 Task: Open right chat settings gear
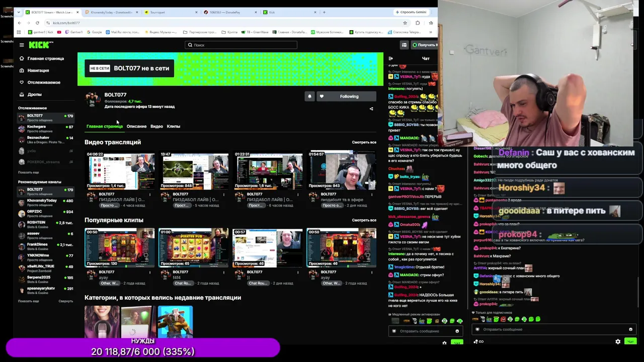click(x=618, y=341)
